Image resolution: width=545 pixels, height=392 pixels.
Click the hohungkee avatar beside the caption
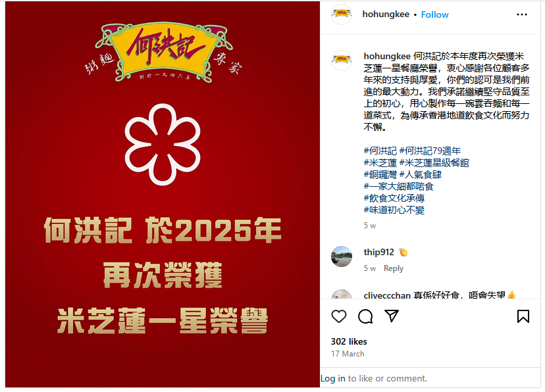click(342, 61)
